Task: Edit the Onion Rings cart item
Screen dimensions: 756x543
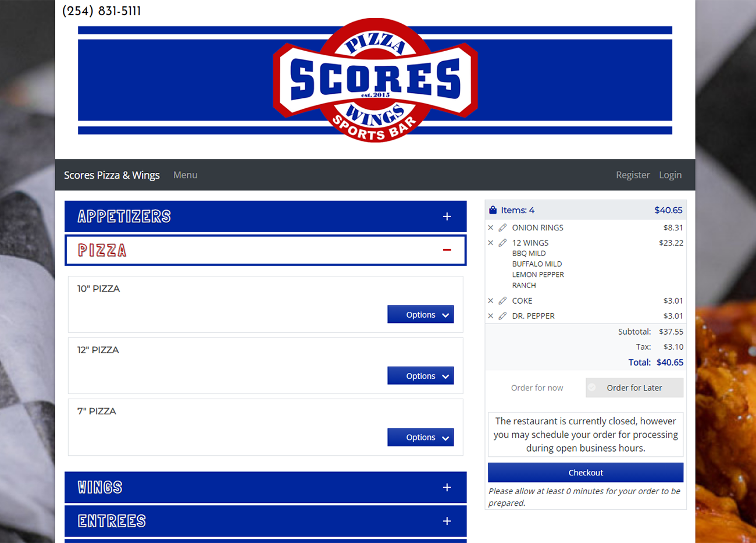Action: pyautogui.click(x=502, y=228)
